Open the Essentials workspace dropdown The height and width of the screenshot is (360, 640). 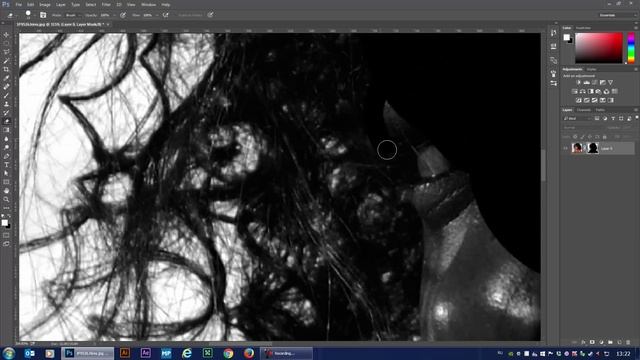(616, 15)
